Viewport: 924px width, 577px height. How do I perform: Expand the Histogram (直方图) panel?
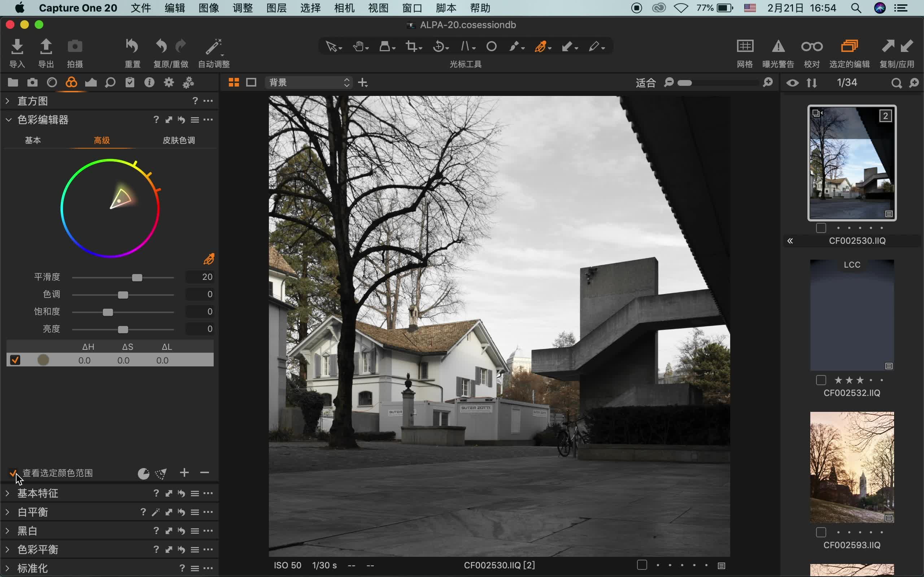(x=8, y=101)
